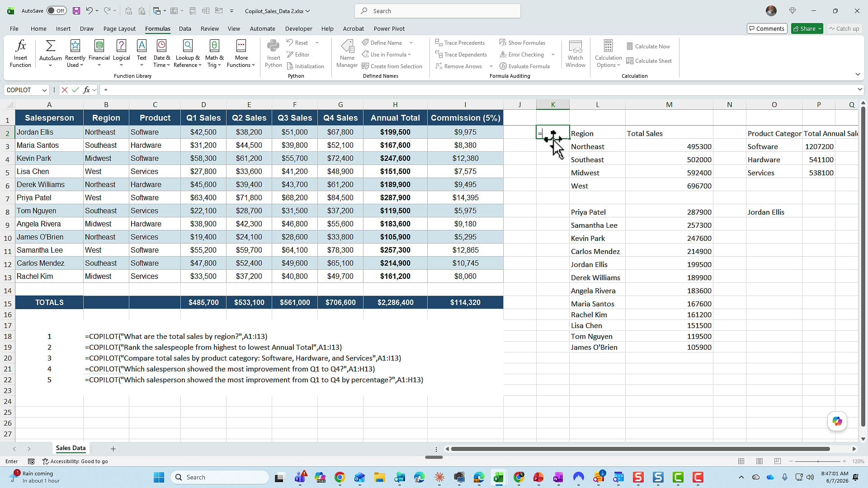This screenshot has height=488, width=868.
Task: Add a new sheet with plus button
Action: pos(113,449)
